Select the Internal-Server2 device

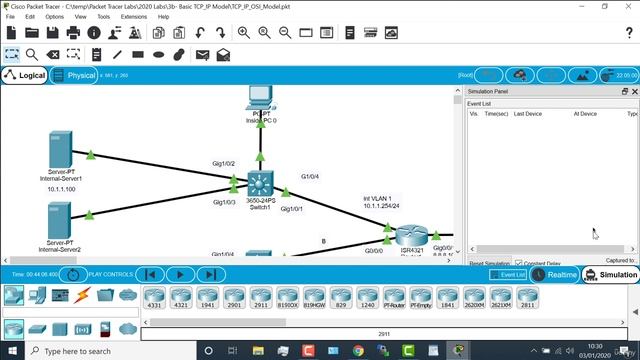(59, 220)
